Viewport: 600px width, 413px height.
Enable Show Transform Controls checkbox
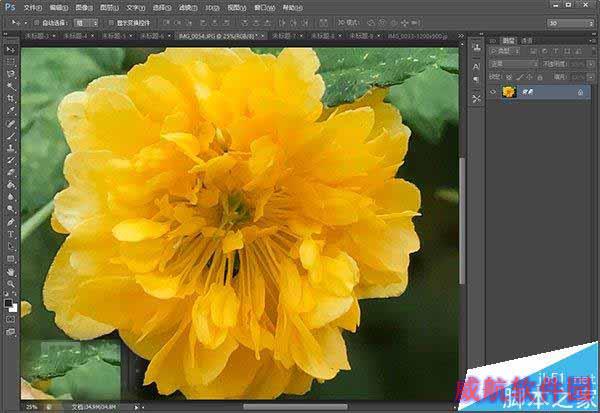tap(111, 23)
